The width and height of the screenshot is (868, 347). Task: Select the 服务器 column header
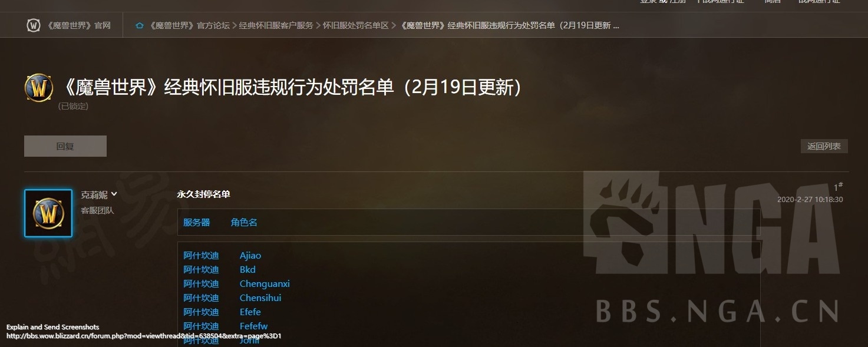pyautogui.click(x=197, y=222)
